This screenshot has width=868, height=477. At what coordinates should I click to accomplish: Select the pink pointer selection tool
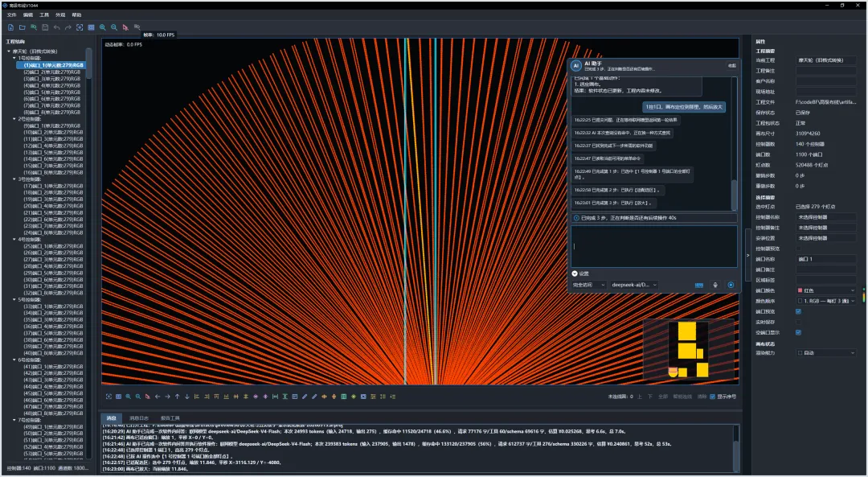[x=125, y=27]
